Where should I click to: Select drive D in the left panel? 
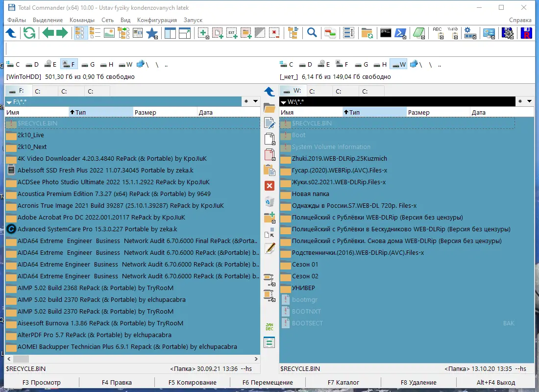33,64
